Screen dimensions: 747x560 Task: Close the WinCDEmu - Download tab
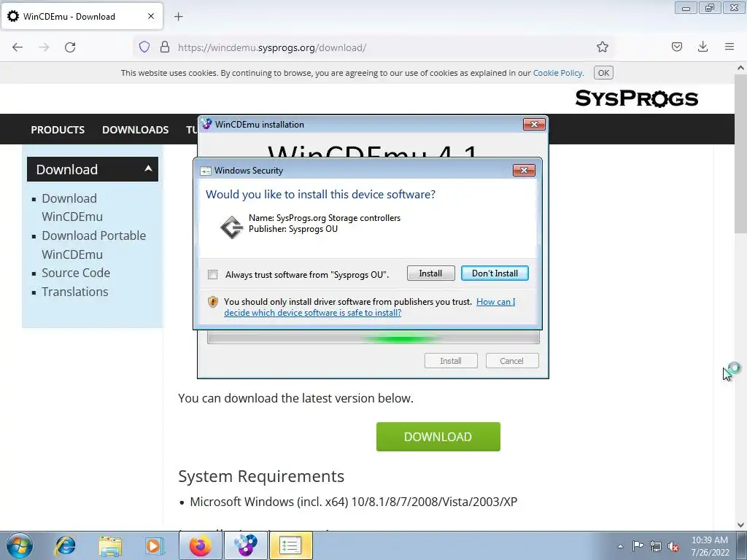[x=151, y=16]
